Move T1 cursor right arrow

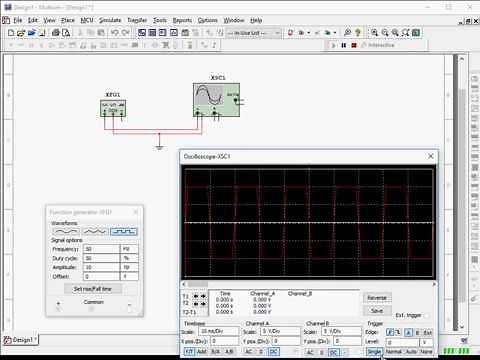(x=203, y=296)
